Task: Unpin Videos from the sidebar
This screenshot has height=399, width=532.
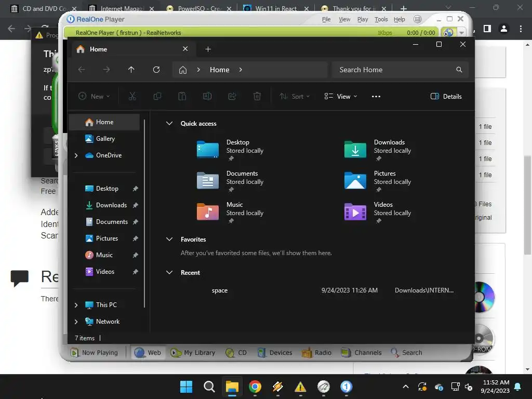Action: coord(136,272)
